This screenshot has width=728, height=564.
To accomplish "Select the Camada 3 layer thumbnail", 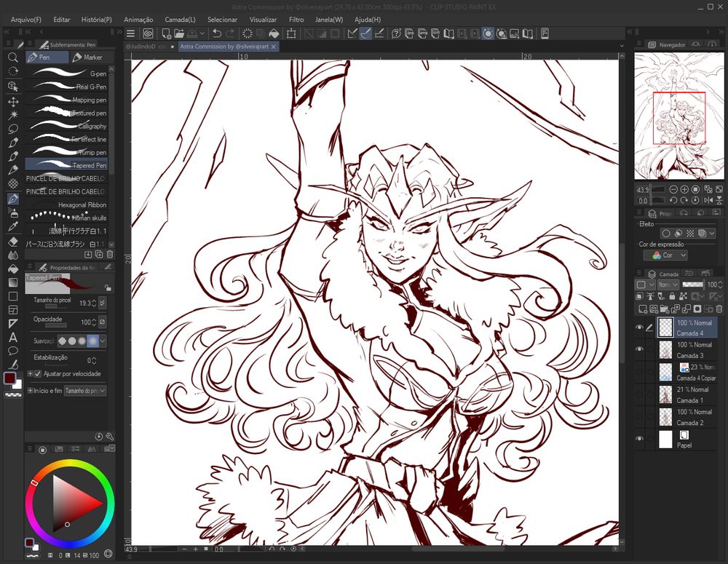I will pyautogui.click(x=666, y=350).
